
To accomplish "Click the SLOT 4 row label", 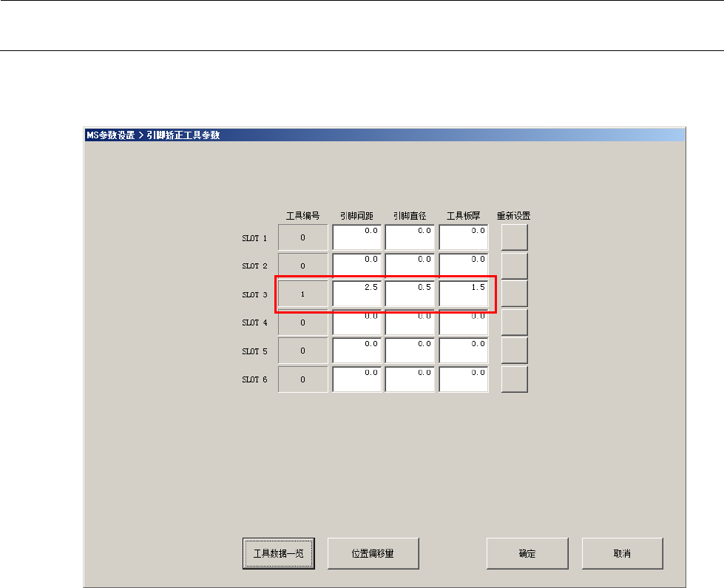I will (x=254, y=322).
